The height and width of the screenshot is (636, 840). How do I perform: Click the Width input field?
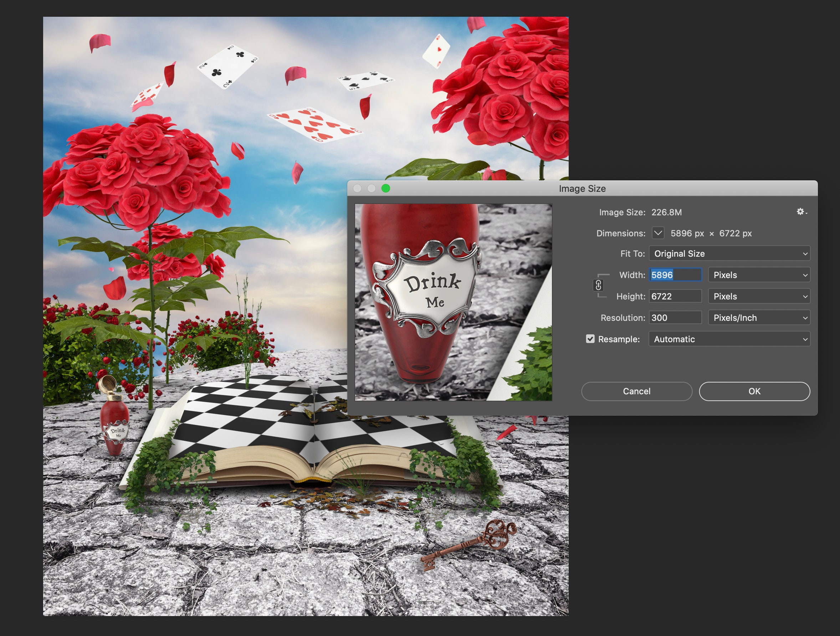click(x=675, y=275)
